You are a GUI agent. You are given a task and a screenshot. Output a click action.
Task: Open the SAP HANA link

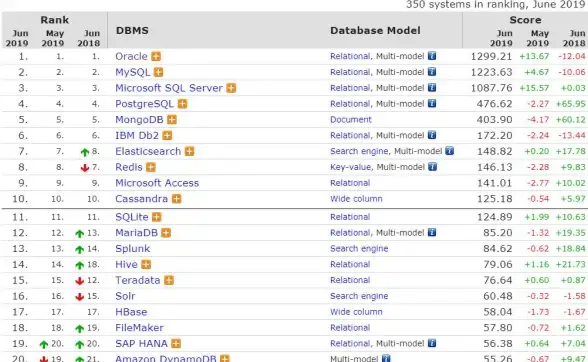[141, 344]
